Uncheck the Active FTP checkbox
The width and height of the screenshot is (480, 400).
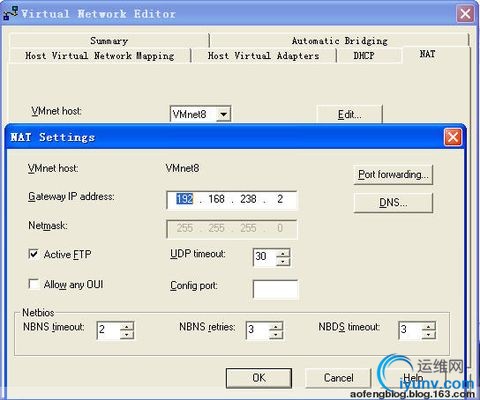coord(34,254)
